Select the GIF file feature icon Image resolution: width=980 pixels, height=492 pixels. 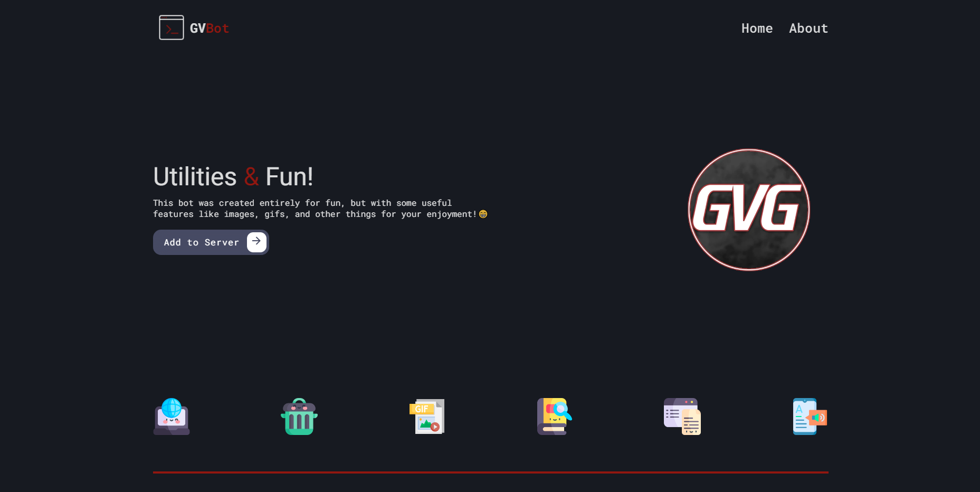(x=427, y=417)
